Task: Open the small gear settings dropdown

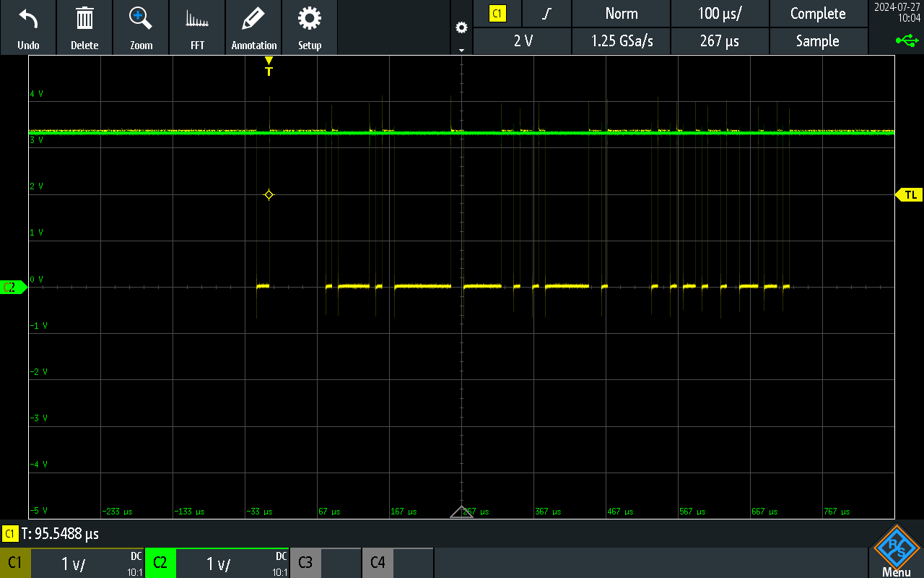Action: click(x=461, y=29)
